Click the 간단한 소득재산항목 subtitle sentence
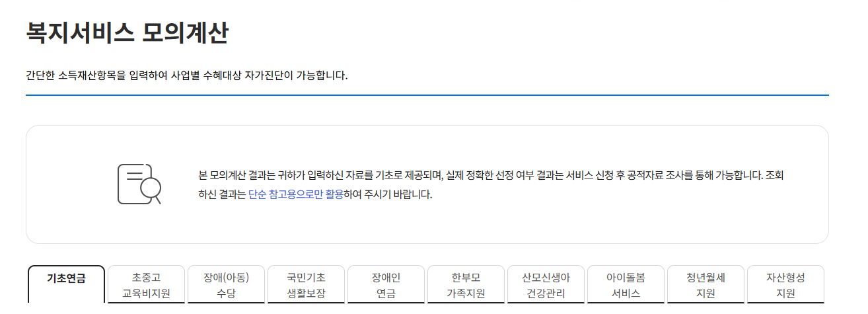 click(187, 75)
